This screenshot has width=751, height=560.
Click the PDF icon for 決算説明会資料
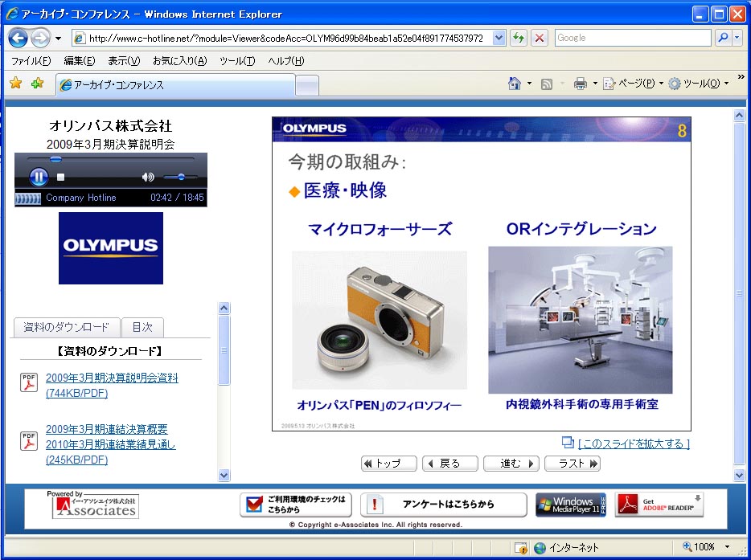point(29,382)
